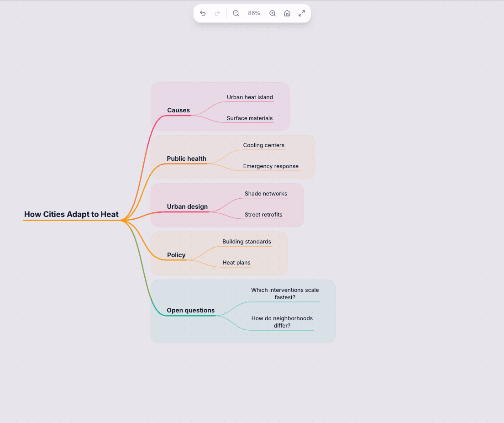504x423 pixels.
Task: Select the Building standards node
Action: pos(247,241)
